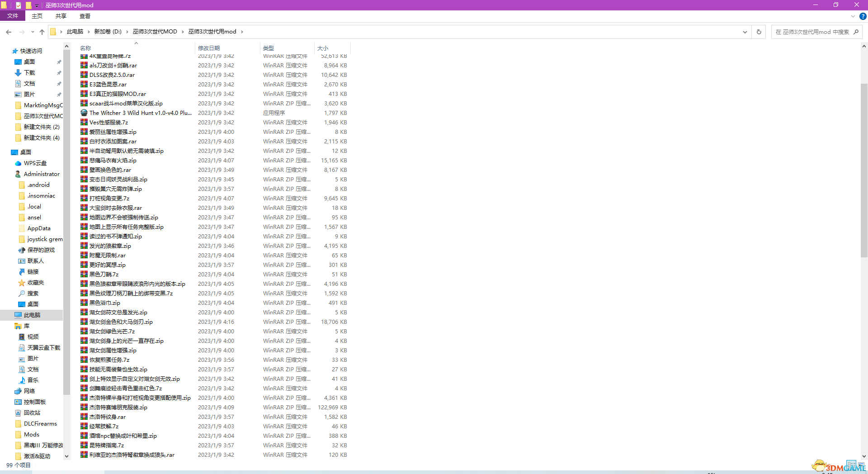Click 新加卷 (D:) in the breadcrumb path

(108, 32)
